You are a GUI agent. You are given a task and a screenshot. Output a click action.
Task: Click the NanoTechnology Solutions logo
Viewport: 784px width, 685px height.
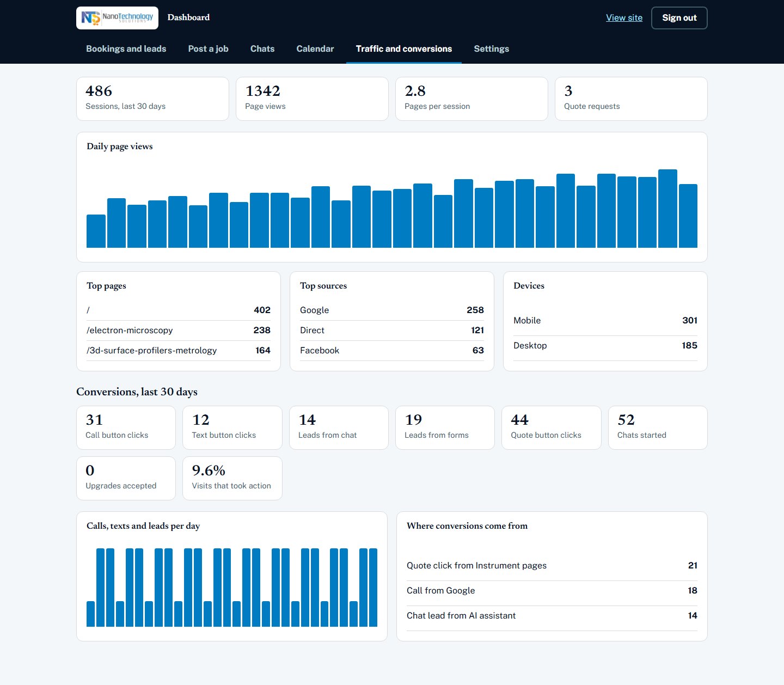pos(117,18)
